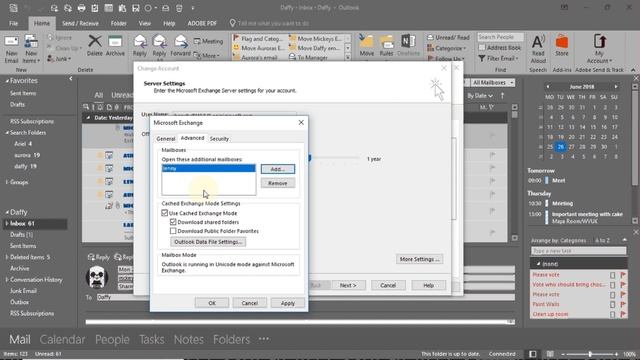Mark Clean up room task complete
This screenshot has height=360, width=640.
point(612,314)
